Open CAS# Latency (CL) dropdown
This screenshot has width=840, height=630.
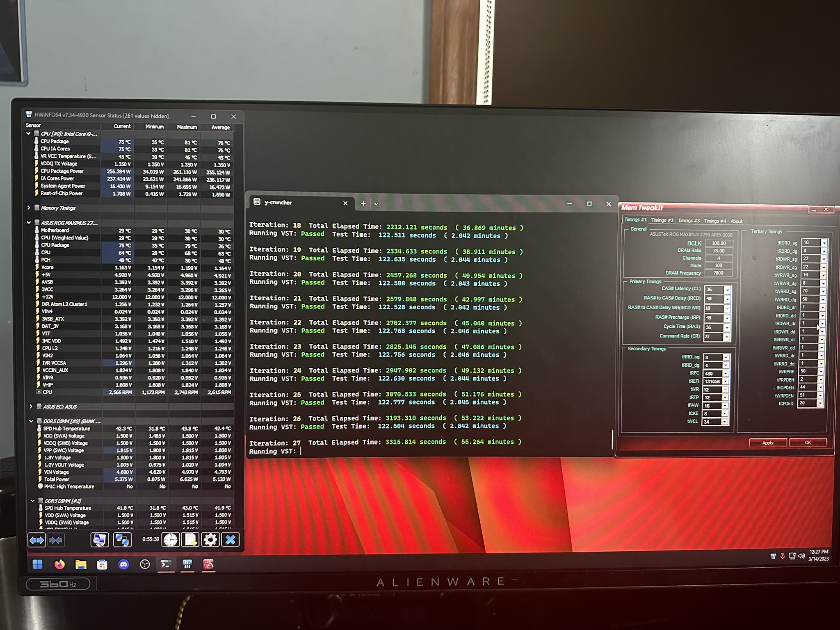pyautogui.click(x=727, y=290)
